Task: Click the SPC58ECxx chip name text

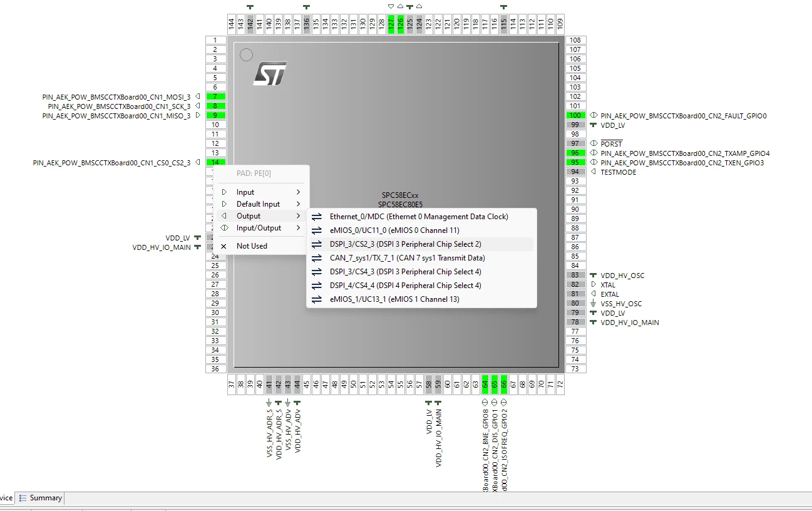Action: [x=400, y=195]
